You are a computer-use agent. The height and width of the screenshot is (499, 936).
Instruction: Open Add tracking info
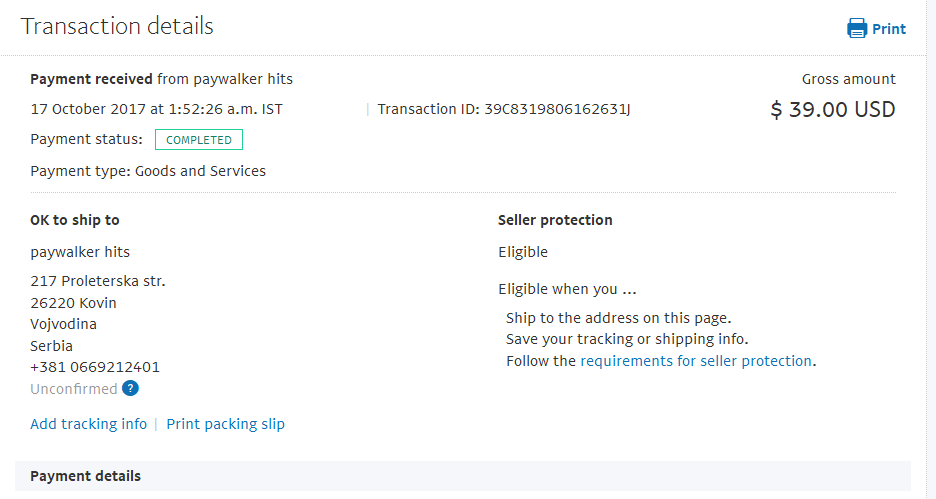click(x=88, y=424)
